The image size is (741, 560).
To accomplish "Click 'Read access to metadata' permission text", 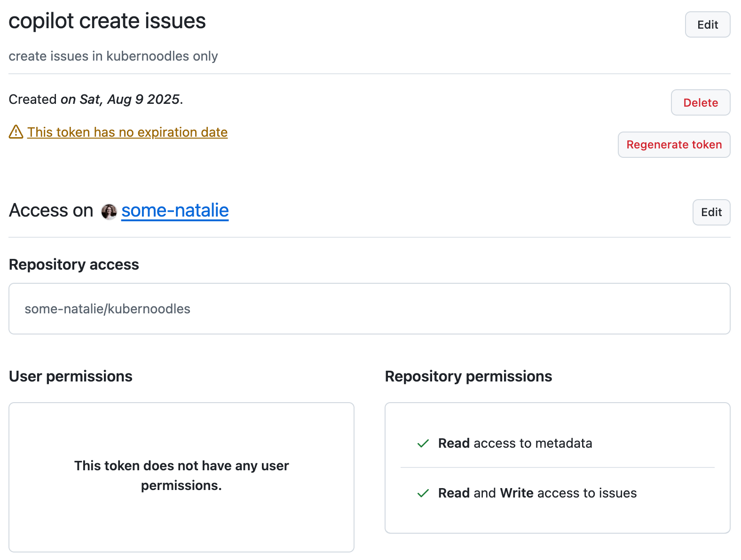I will click(515, 443).
